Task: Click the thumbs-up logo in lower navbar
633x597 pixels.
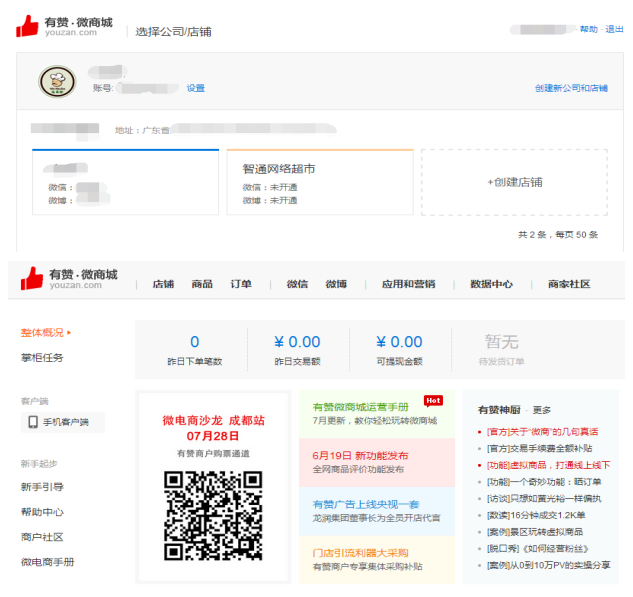Action: coord(33,278)
